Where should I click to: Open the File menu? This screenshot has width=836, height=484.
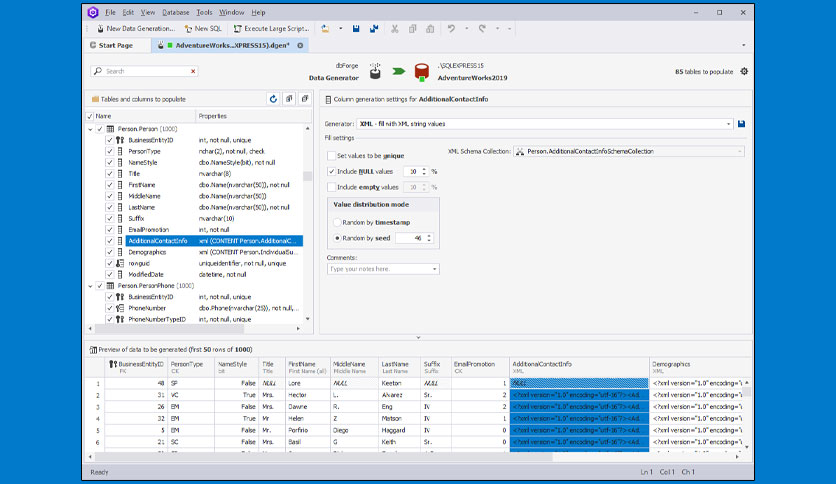(x=110, y=12)
